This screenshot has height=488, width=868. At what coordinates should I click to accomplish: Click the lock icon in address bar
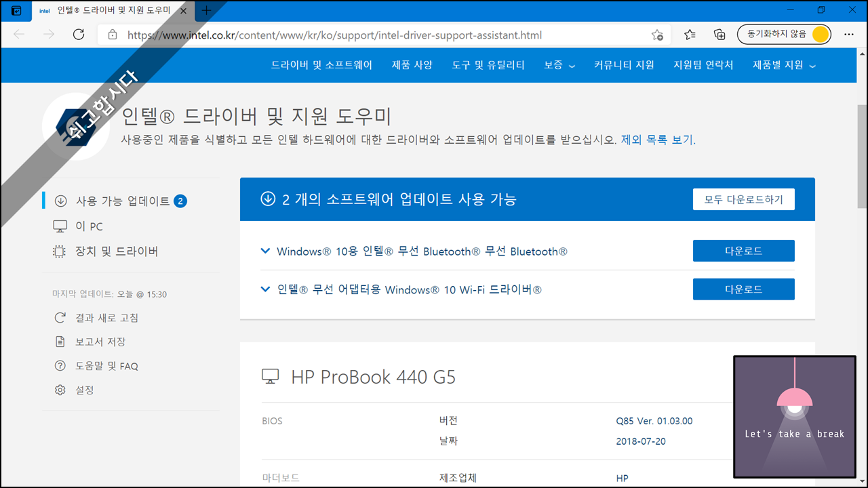click(x=113, y=35)
